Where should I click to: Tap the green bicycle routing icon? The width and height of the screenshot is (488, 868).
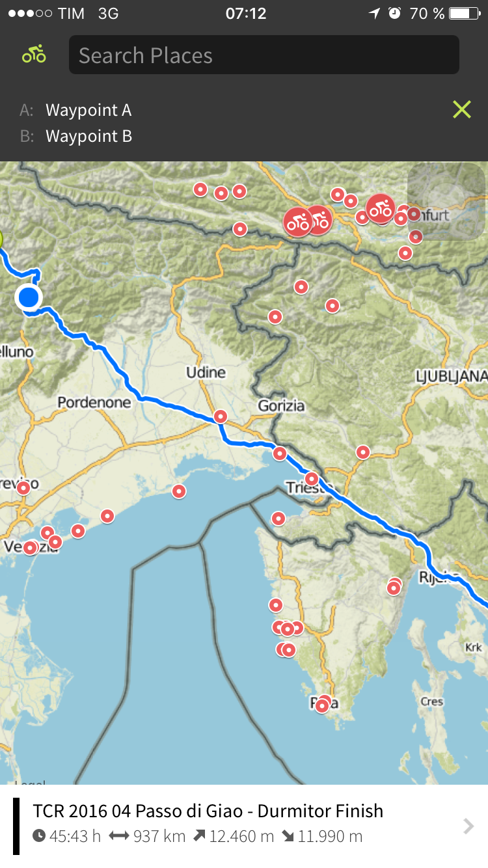[x=34, y=55]
